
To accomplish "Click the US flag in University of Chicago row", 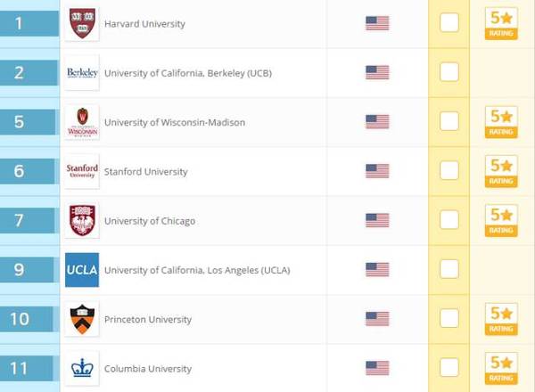I will [x=377, y=220].
